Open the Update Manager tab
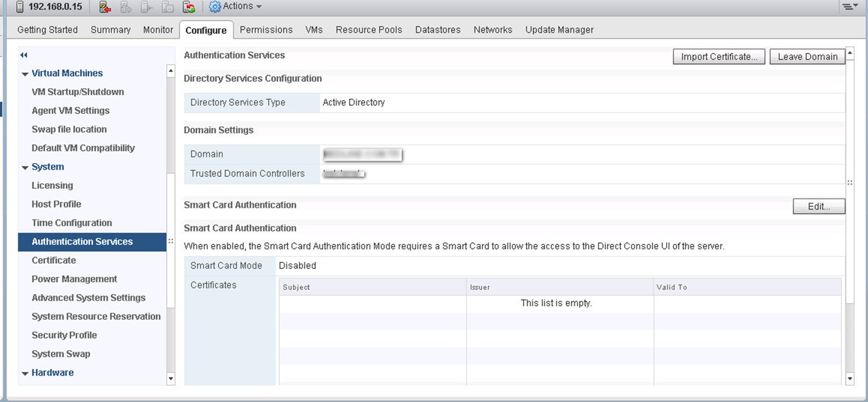The image size is (868, 402). (x=559, y=29)
